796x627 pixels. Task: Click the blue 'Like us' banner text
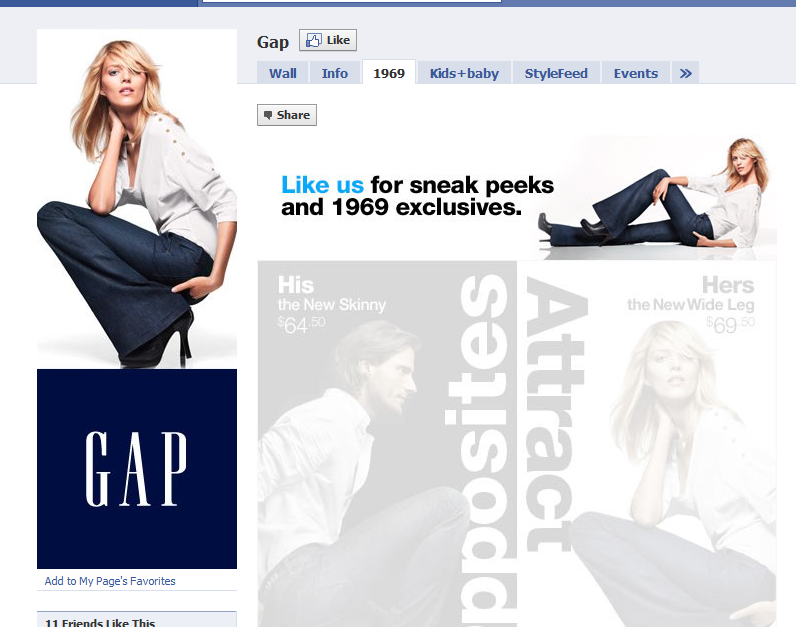[x=322, y=185]
